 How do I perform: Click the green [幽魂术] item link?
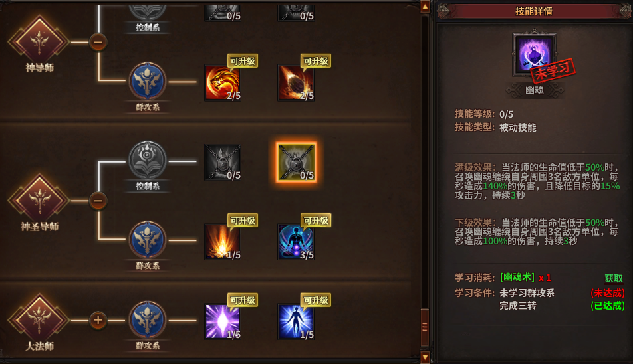point(517,278)
